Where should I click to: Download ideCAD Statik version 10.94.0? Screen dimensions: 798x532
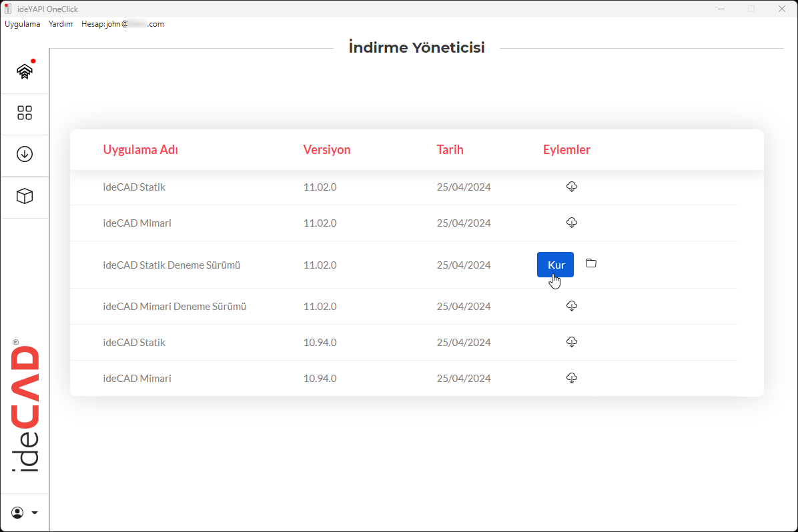571,342
